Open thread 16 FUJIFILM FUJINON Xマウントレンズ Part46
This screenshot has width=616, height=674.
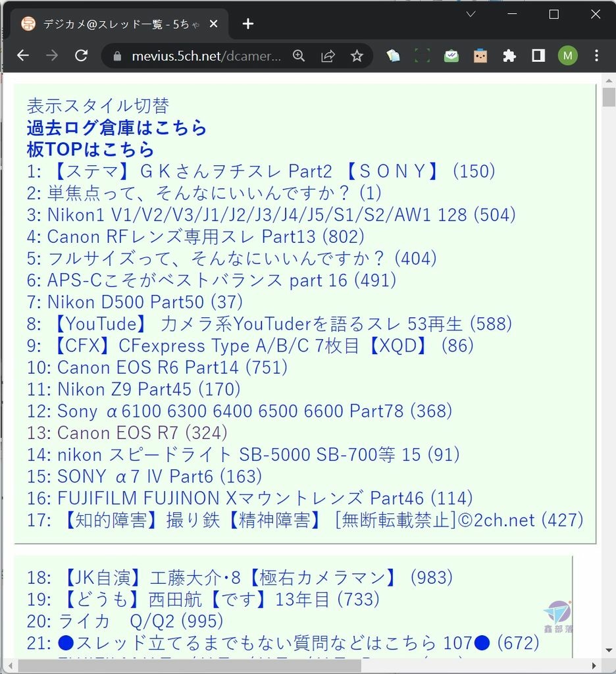(249, 498)
